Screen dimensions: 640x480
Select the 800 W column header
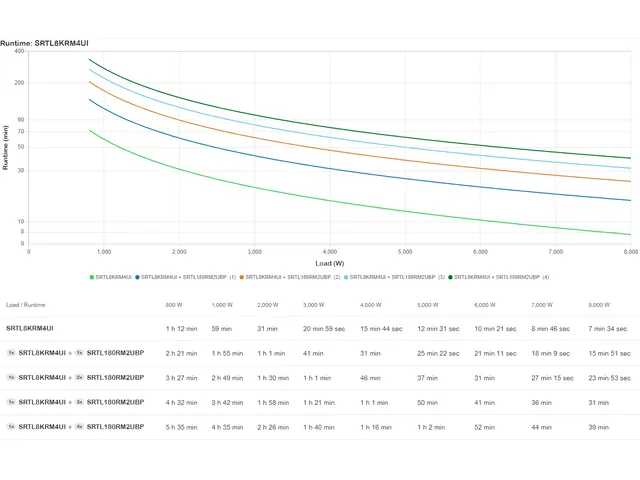(174, 304)
